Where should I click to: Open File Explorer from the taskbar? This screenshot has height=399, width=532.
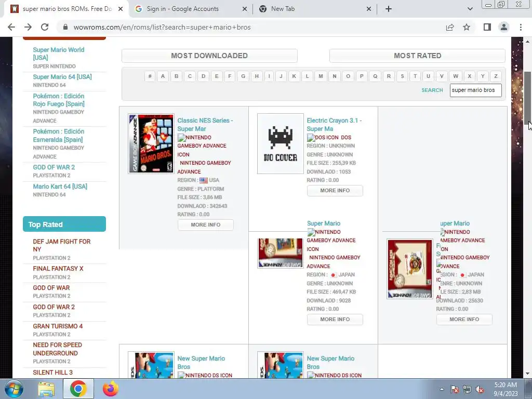(46, 389)
